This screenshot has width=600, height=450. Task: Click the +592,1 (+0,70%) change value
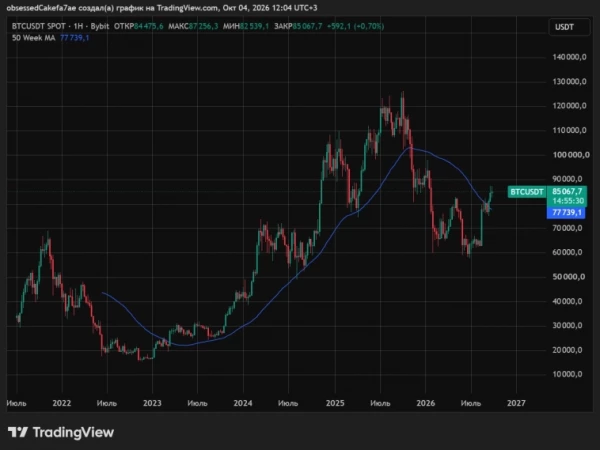[x=355, y=26]
